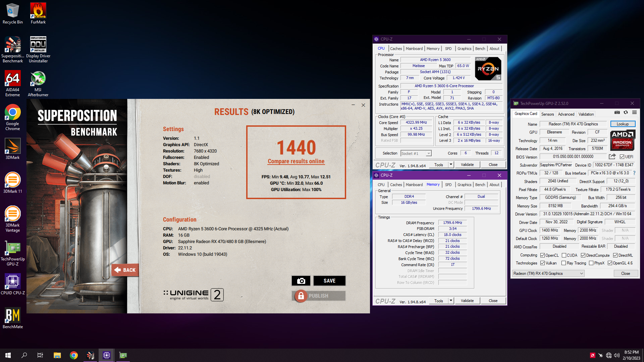Viewport: 644px width, 362px height.
Task: Click the Tools button in bottom CPU-Z
Action: click(439, 301)
